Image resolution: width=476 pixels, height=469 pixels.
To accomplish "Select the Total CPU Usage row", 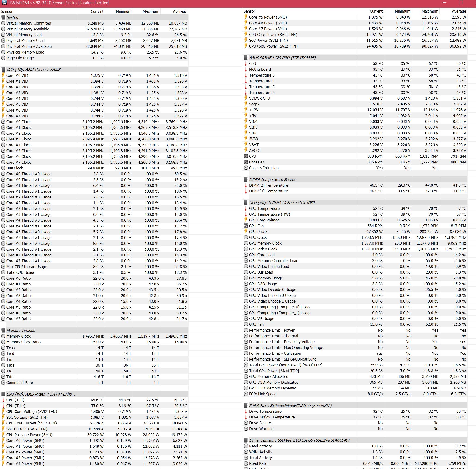I will tap(21, 272).
